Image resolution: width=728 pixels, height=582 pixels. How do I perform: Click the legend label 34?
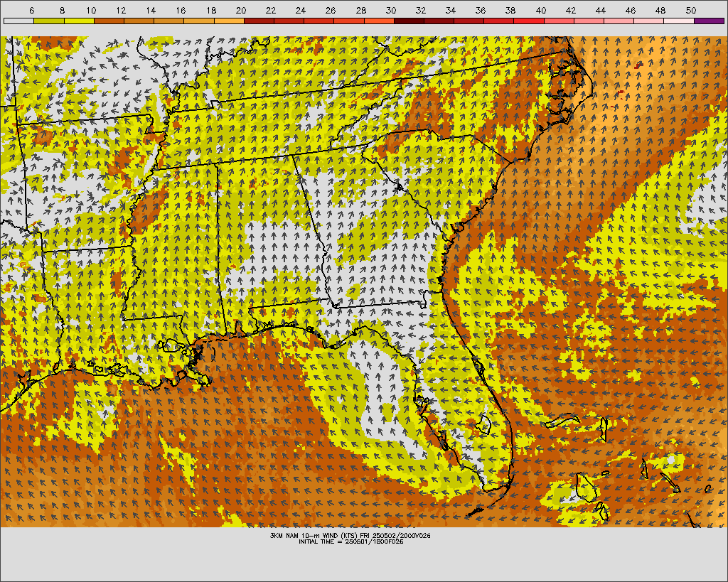[451, 10]
